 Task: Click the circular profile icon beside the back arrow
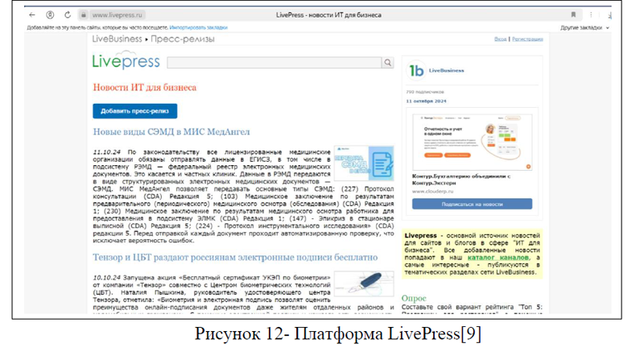pyautogui.click(x=50, y=14)
